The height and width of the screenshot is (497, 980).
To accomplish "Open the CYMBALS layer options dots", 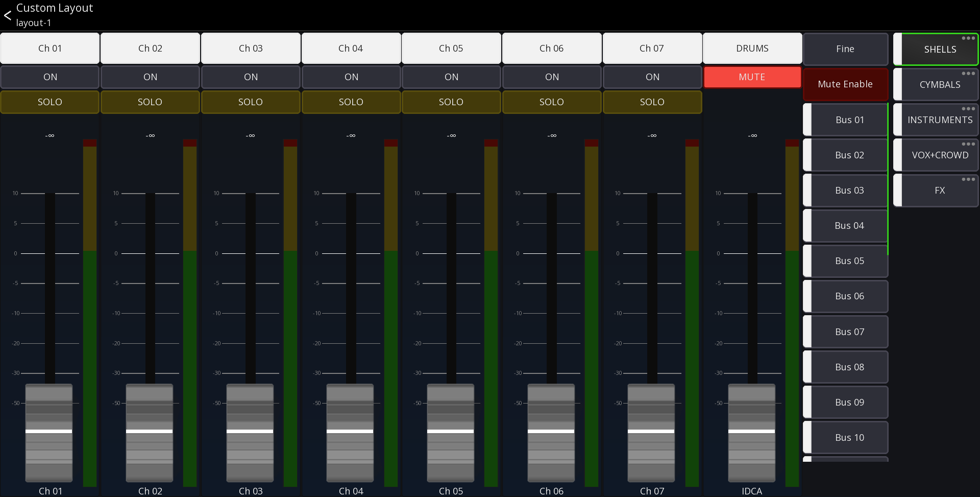I will 968,74.
